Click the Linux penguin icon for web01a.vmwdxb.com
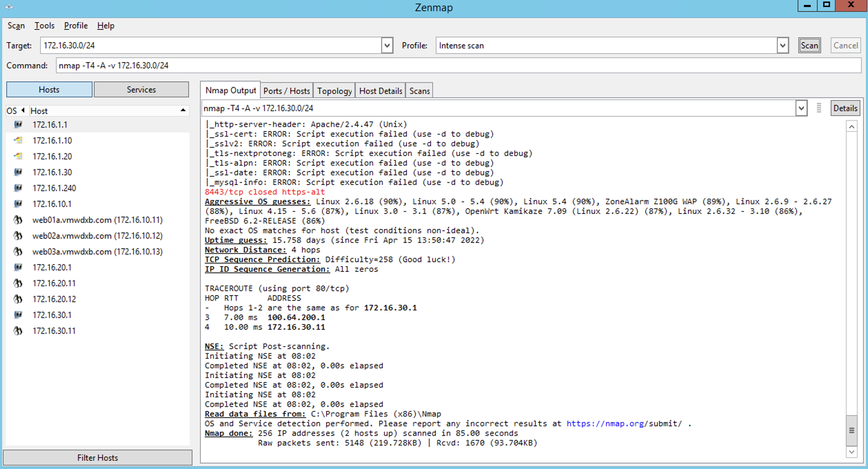 (x=18, y=220)
